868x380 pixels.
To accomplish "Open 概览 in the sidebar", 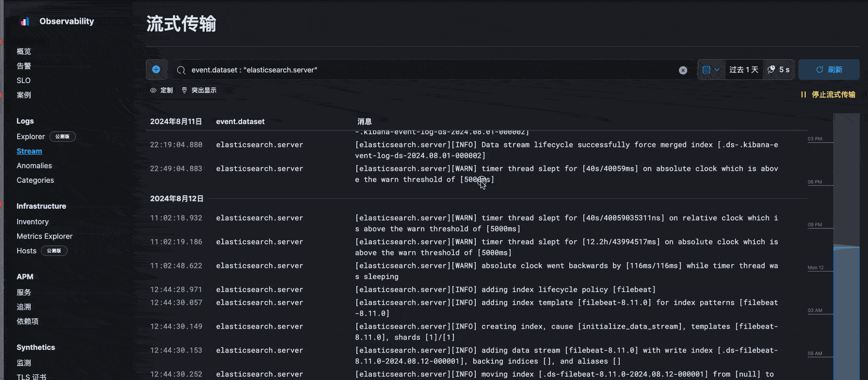I will pyautogui.click(x=24, y=51).
